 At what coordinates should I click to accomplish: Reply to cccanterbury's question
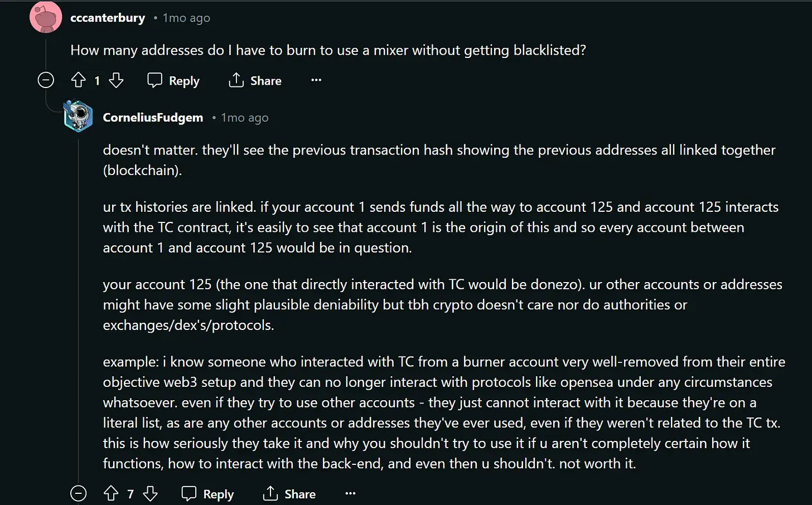coord(173,80)
